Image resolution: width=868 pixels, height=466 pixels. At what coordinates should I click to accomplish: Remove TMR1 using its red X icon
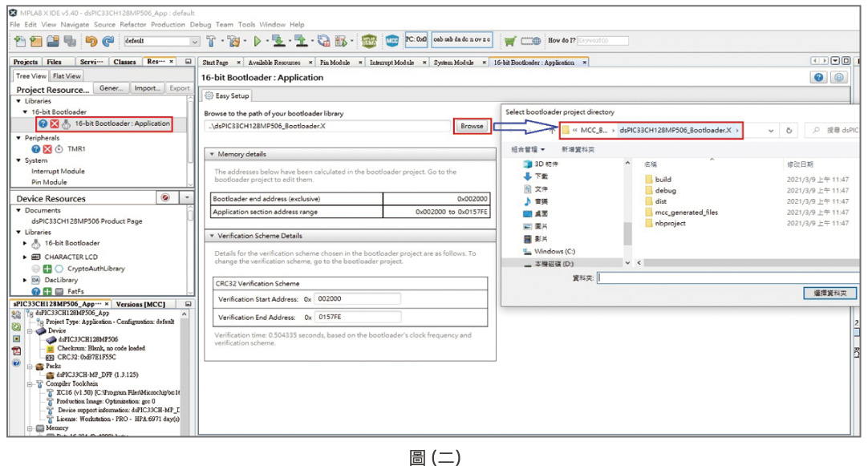tap(47, 149)
